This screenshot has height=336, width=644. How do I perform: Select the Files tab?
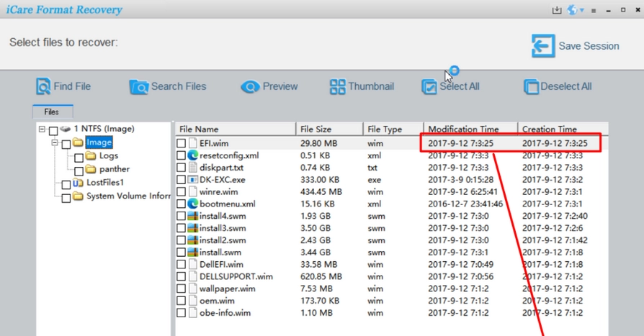coord(53,112)
